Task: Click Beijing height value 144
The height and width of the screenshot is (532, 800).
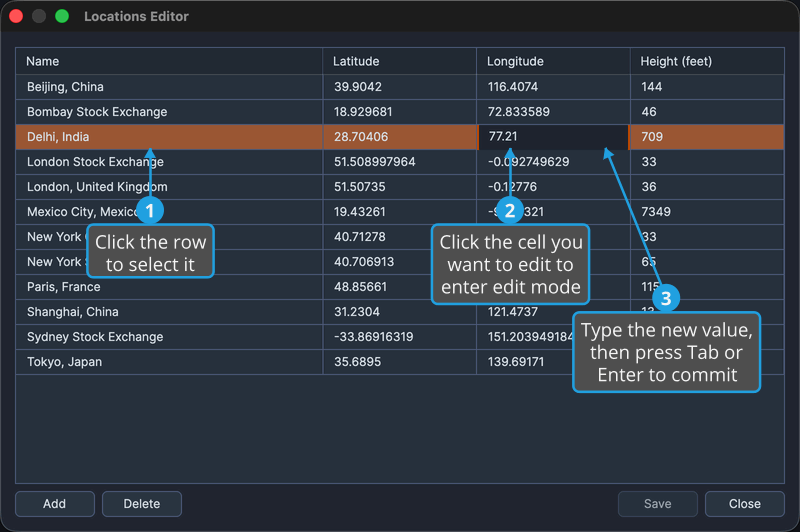Action: (x=707, y=87)
